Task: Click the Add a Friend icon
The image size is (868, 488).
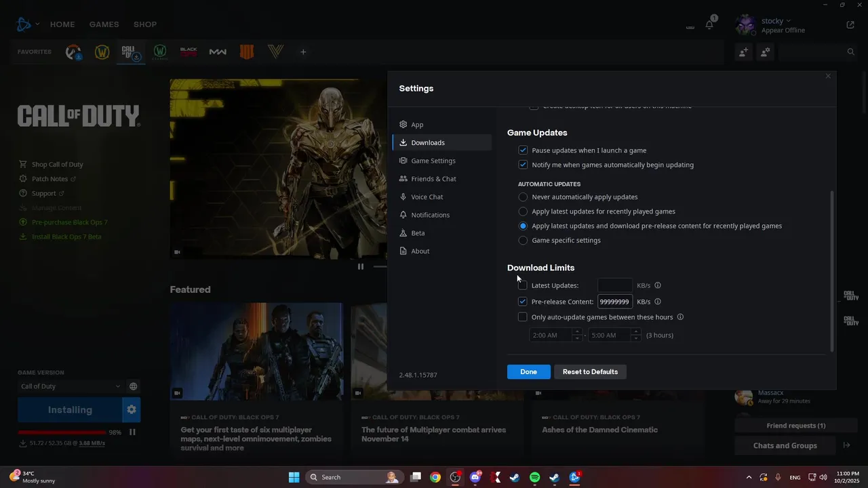Action: click(x=744, y=52)
